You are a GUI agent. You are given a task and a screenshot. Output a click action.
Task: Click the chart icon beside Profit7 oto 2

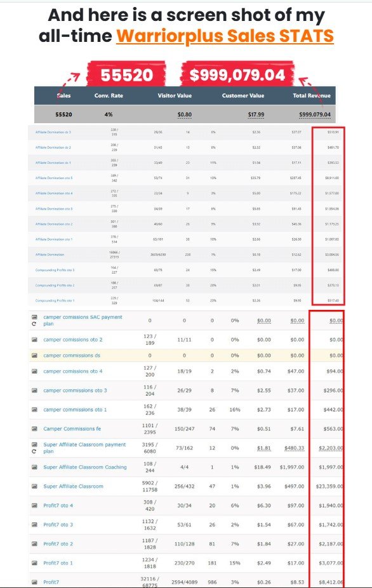point(34,544)
